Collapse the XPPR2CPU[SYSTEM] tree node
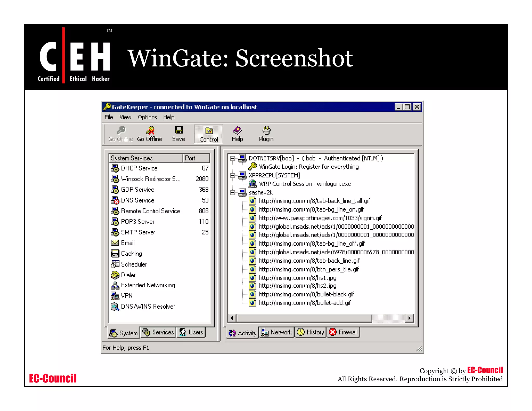Screen dimensions: 532x411 [x=232, y=175]
